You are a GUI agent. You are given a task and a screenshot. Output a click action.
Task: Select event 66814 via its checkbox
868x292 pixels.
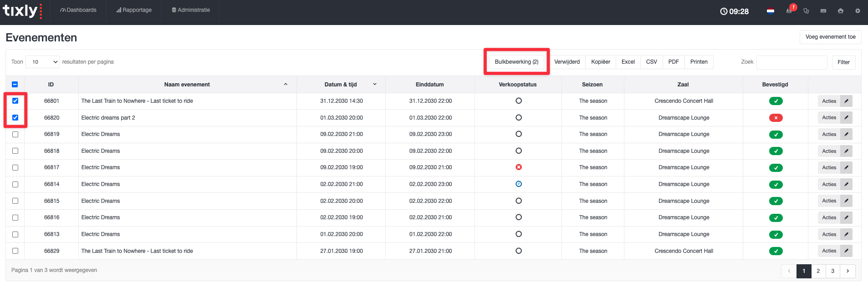pyautogui.click(x=15, y=184)
